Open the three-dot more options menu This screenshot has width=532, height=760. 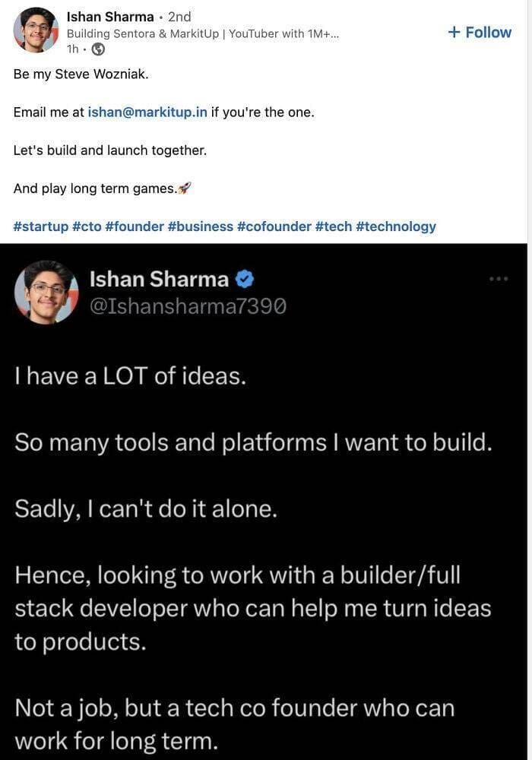point(499,279)
